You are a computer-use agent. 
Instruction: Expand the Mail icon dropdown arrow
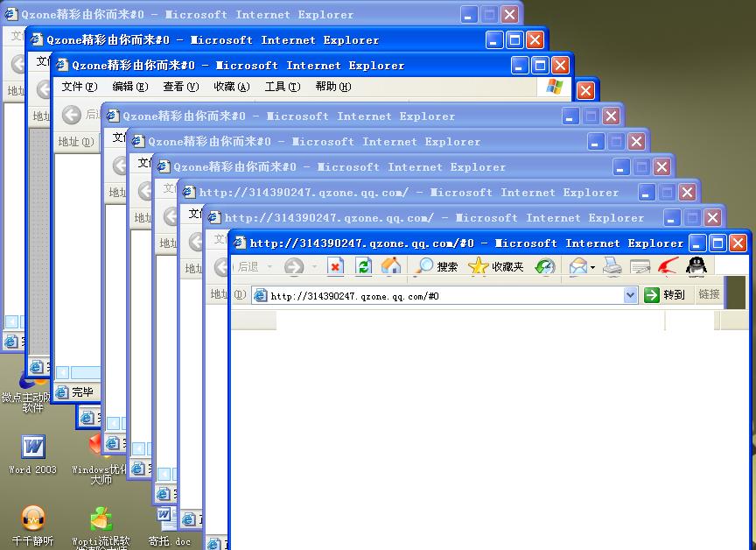[592, 267]
